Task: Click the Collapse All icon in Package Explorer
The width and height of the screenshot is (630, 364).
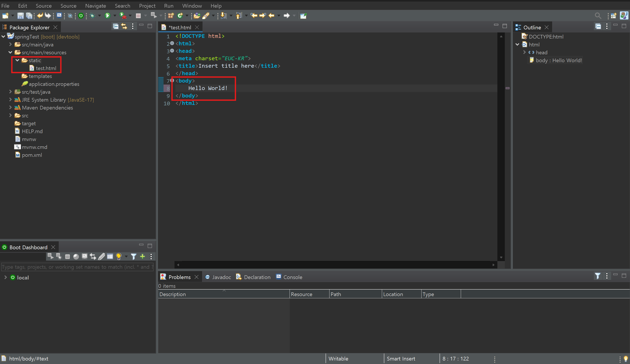Action: [x=116, y=26]
